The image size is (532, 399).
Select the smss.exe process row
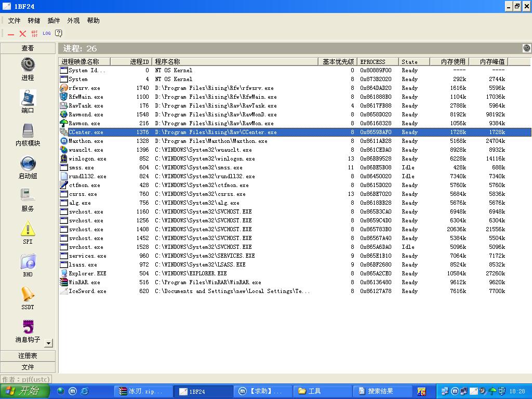[x=295, y=167]
